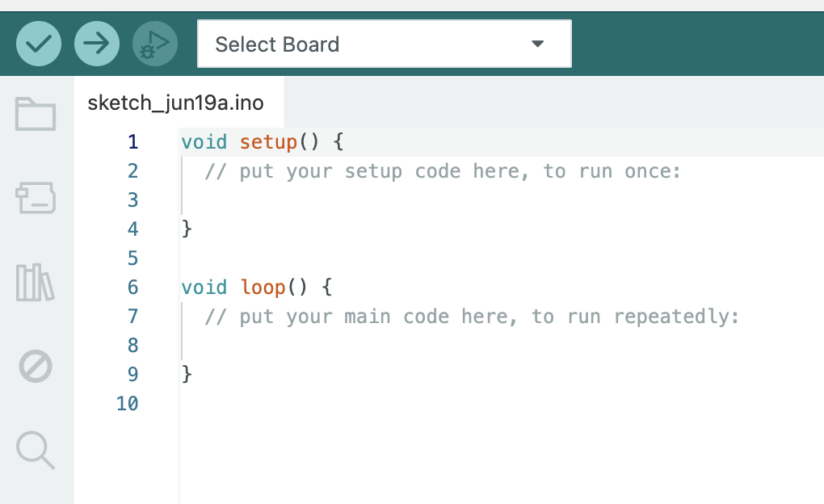
Task: Click the void keyword before loop
Action: (204, 288)
